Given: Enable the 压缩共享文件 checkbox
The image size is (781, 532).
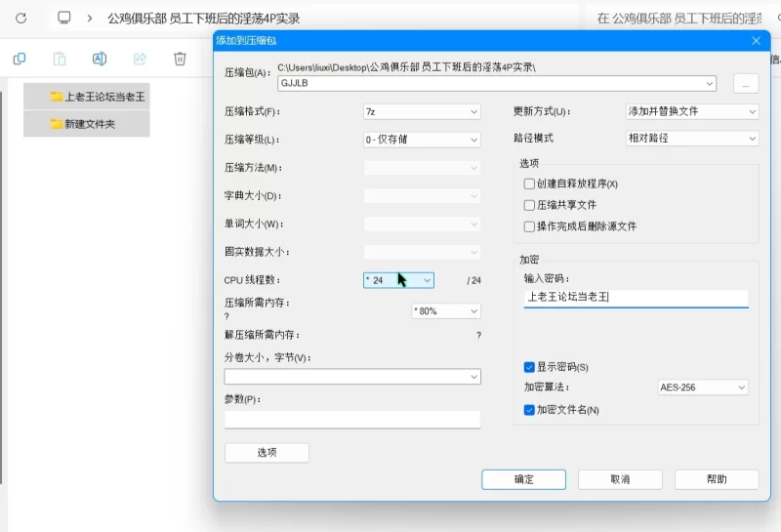Looking at the screenshot, I should [x=529, y=205].
